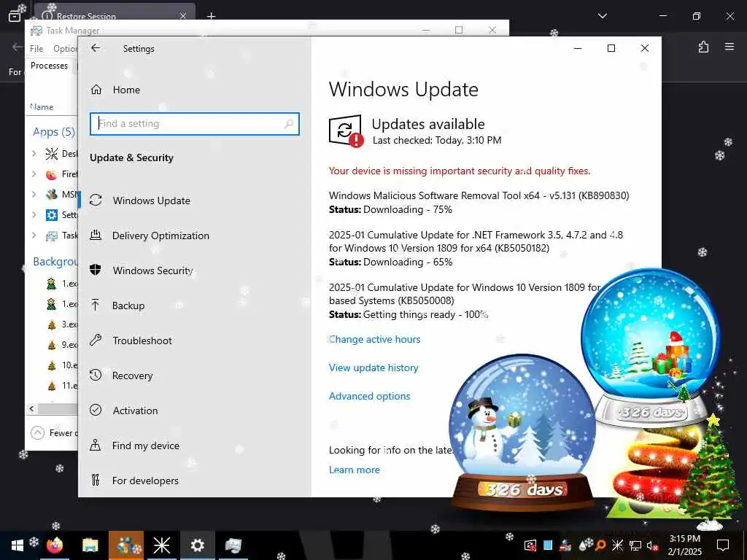Open the Windows Start menu
Image resolution: width=747 pixels, height=560 pixels.
[x=18, y=545]
